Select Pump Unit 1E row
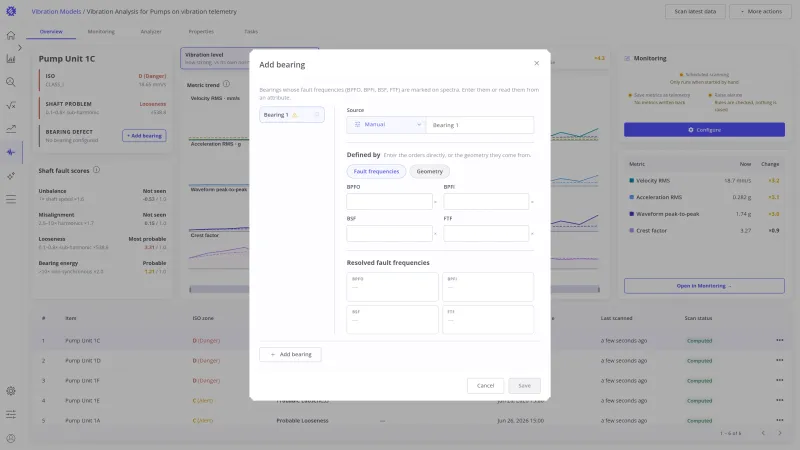 [x=411, y=401]
